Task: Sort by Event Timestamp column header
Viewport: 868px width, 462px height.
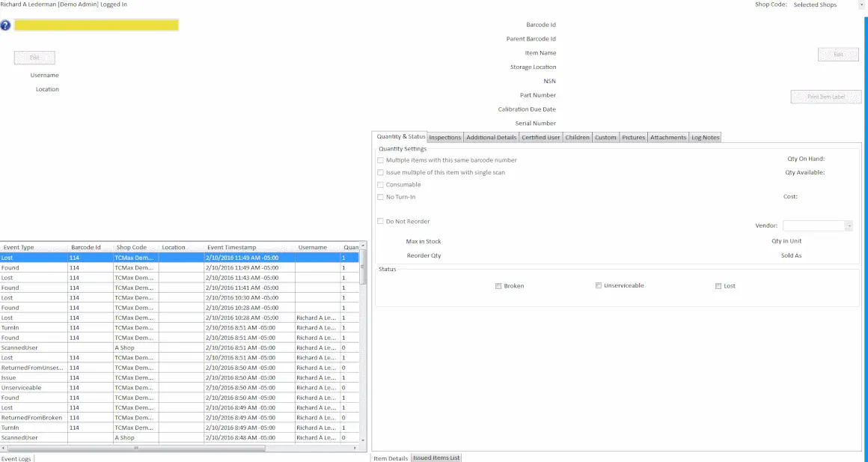Action: click(x=232, y=247)
